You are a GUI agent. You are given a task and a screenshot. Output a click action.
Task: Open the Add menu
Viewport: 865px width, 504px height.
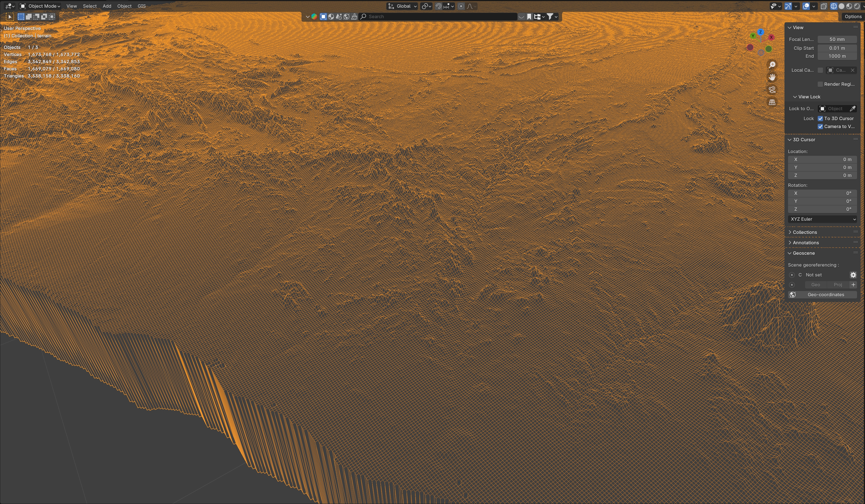point(107,6)
